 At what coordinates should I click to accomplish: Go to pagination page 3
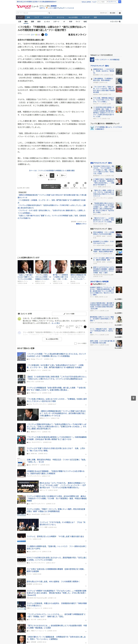57,175
